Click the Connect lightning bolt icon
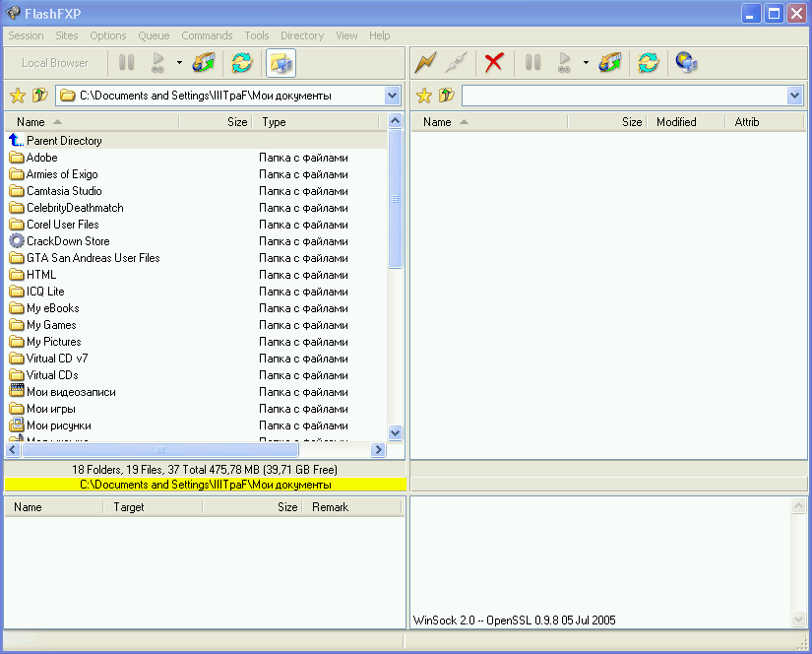Screen dimensions: 812x654 tap(425, 63)
